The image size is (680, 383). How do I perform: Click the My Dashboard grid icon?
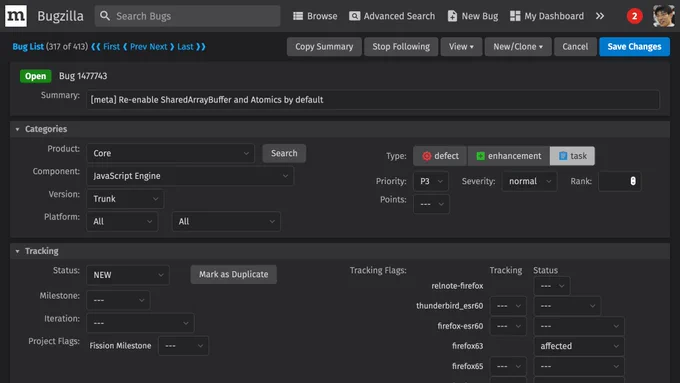(515, 16)
